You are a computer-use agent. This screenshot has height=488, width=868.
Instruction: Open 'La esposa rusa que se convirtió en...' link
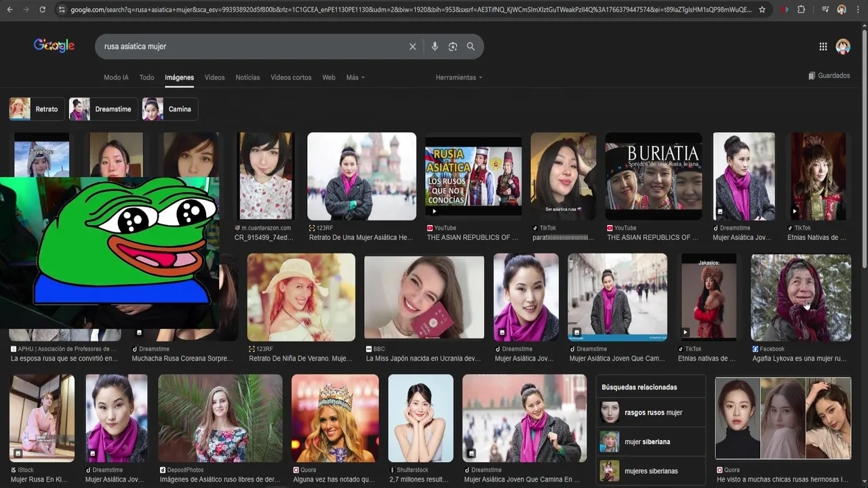coord(64,358)
